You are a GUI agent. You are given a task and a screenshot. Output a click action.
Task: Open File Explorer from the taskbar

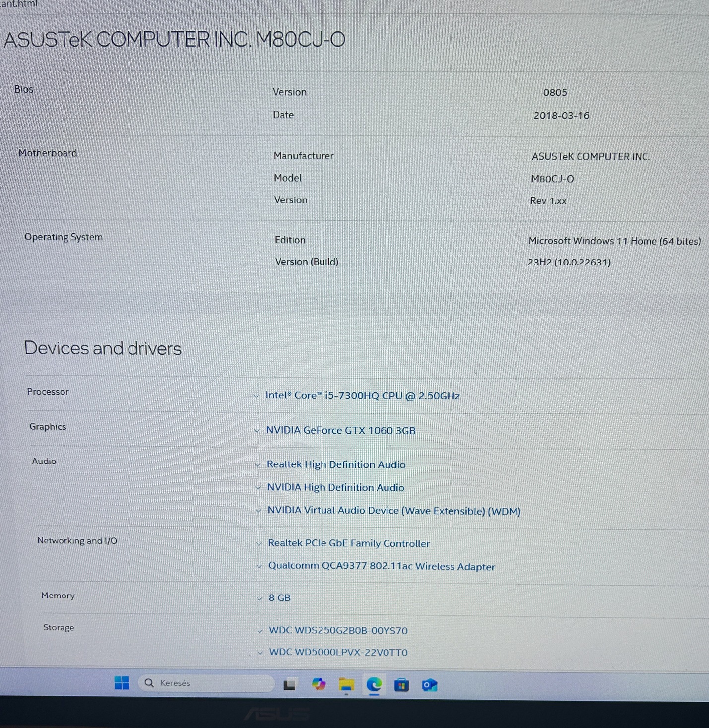click(346, 685)
